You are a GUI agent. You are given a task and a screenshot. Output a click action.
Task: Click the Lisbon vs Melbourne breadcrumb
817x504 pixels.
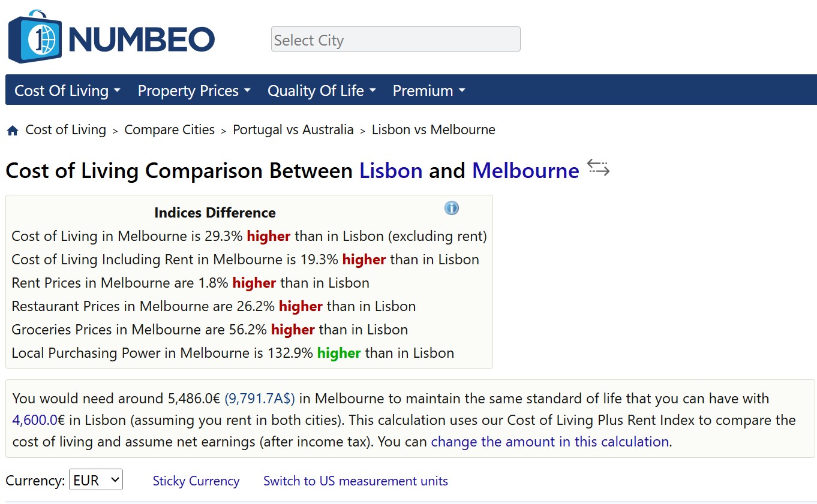click(x=433, y=130)
